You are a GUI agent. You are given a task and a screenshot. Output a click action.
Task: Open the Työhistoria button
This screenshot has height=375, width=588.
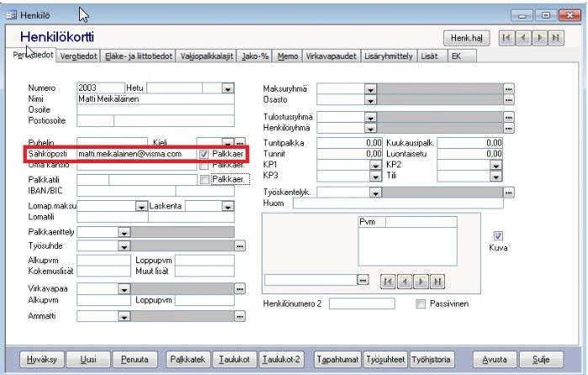click(432, 360)
